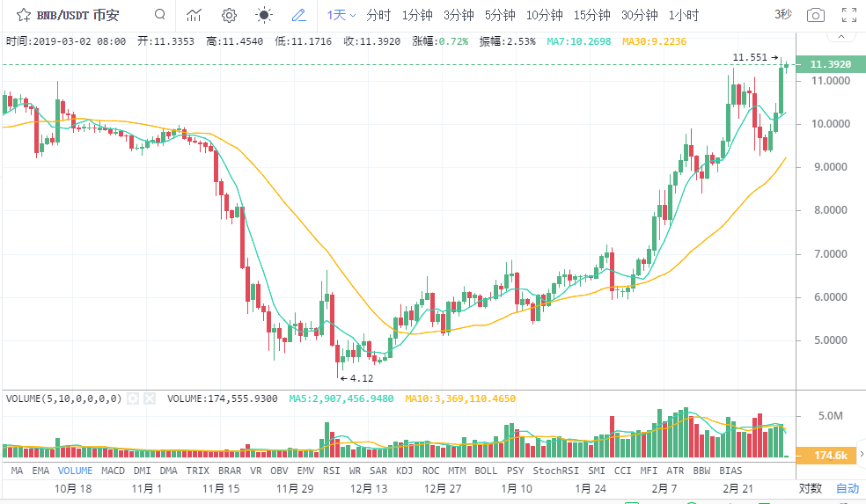
Task: Add the StochRSI indicator
Action: click(555, 471)
